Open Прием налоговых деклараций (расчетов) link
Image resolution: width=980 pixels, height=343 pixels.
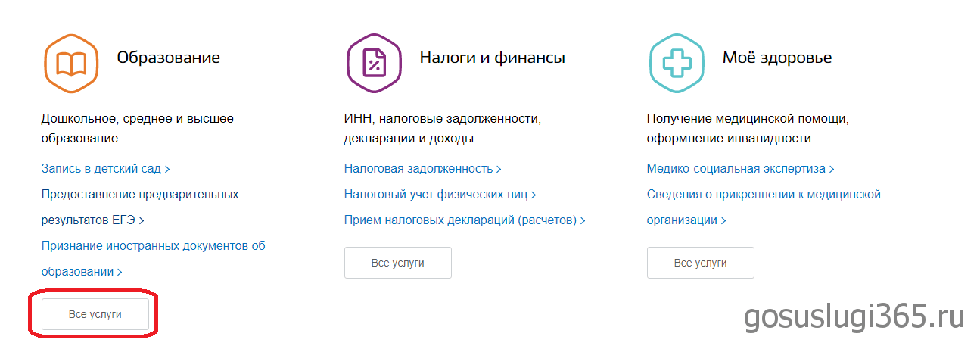coord(464,220)
